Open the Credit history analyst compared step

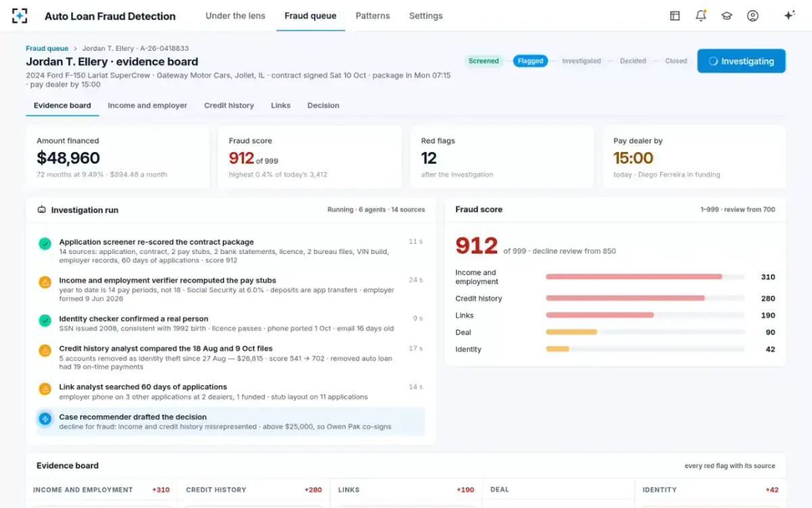pos(231,358)
